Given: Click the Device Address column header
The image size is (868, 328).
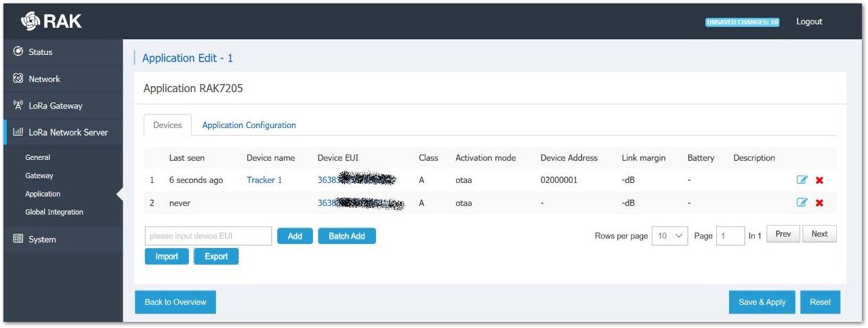Looking at the screenshot, I should [x=569, y=158].
